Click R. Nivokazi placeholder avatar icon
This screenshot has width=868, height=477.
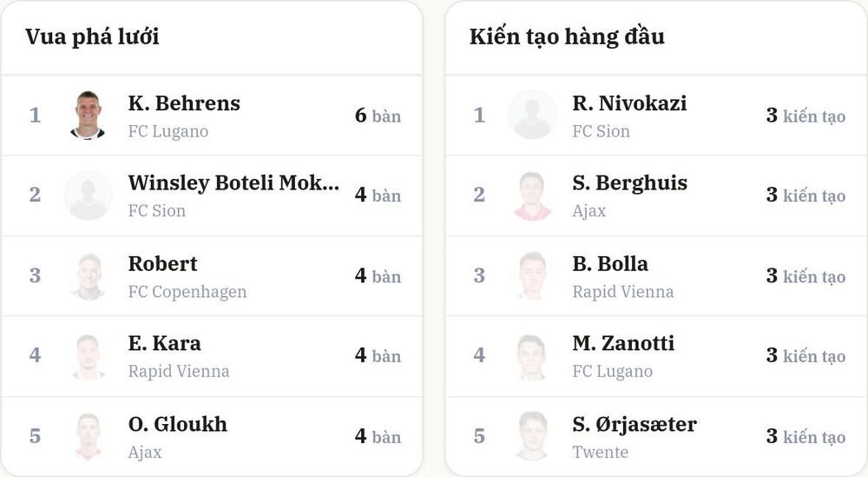[533, 116]
